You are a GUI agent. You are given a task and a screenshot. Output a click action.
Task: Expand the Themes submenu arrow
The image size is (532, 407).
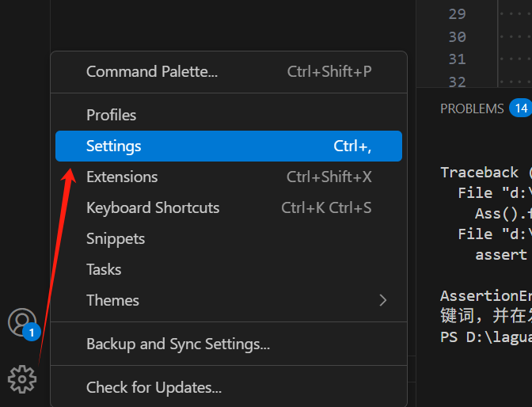click(x=383, y=300)
